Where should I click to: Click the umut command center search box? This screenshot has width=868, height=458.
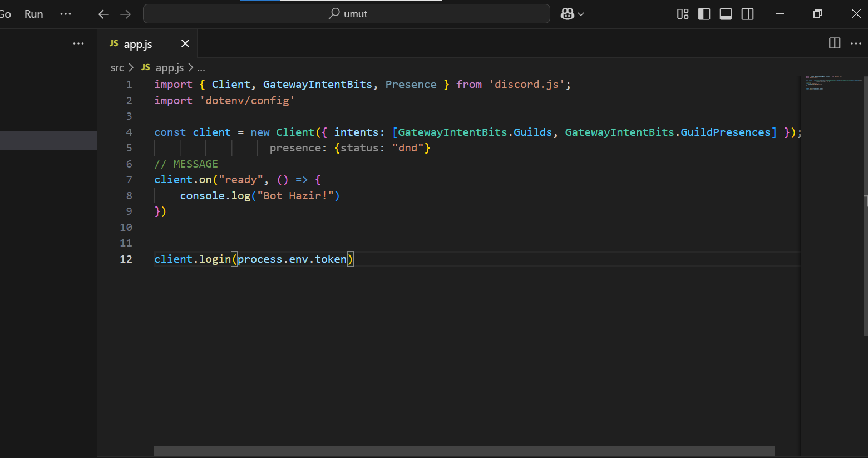347,14
